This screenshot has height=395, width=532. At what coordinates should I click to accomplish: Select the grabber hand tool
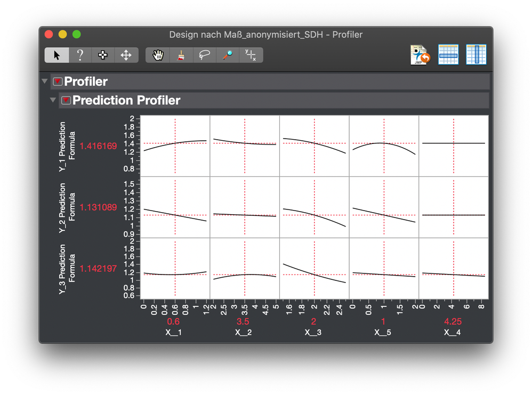(x=157, y=54)
